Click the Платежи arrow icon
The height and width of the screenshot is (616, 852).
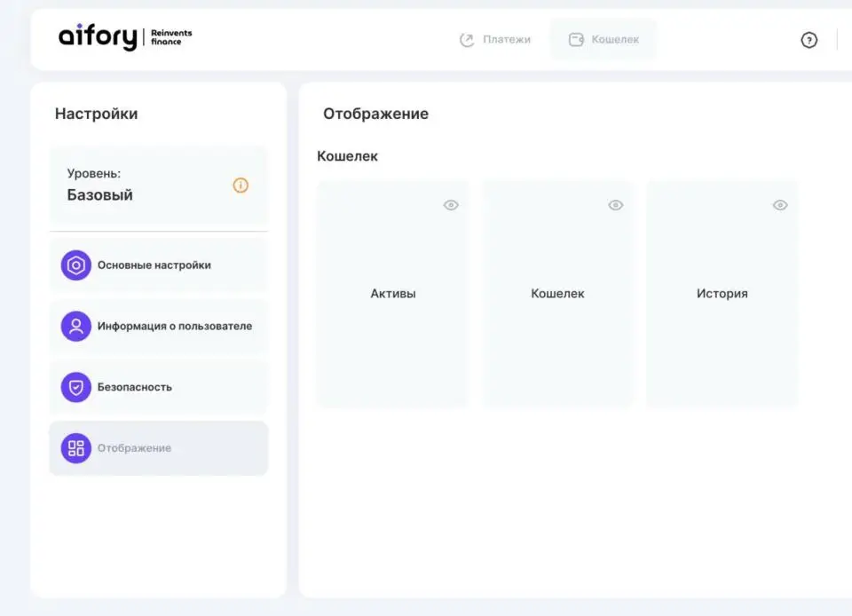(467, 40)
